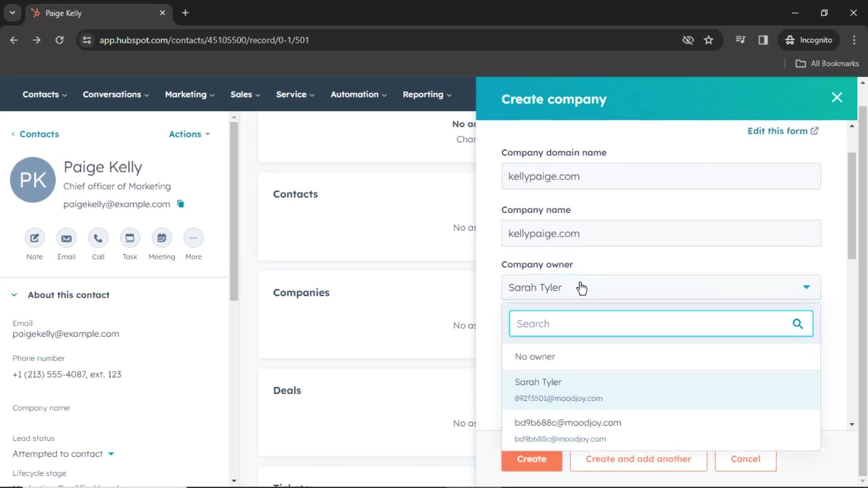
Task: Select Company owner dropdown arrow
Action: (807, 287)
